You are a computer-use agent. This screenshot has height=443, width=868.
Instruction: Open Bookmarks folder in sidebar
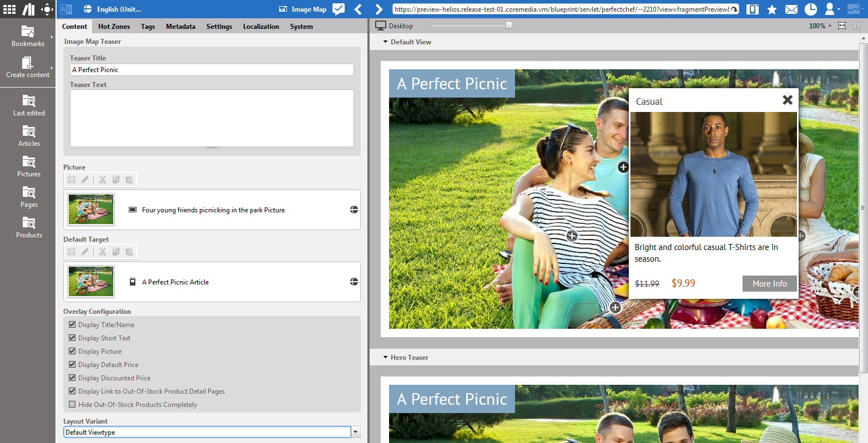coord(28,36)
